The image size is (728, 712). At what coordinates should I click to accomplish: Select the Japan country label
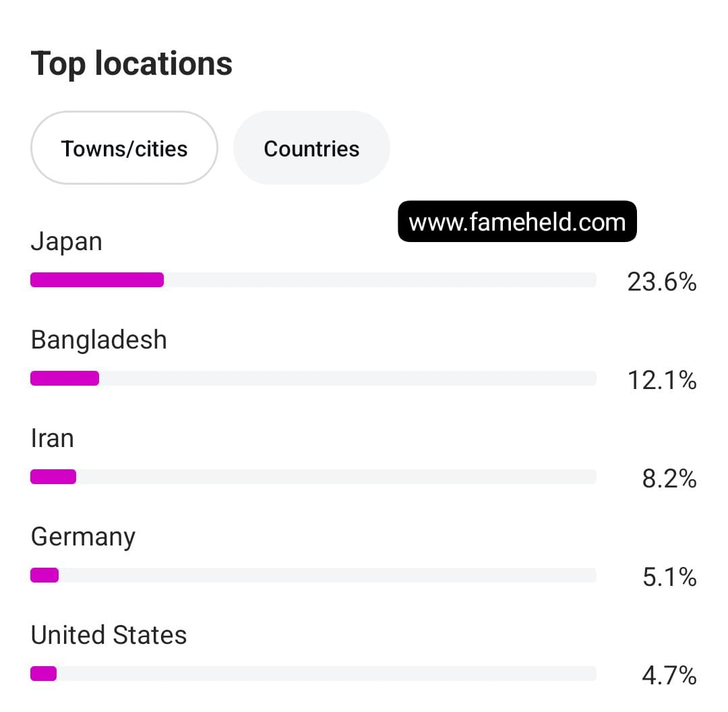pyautogui.click(x=66, y=242)
